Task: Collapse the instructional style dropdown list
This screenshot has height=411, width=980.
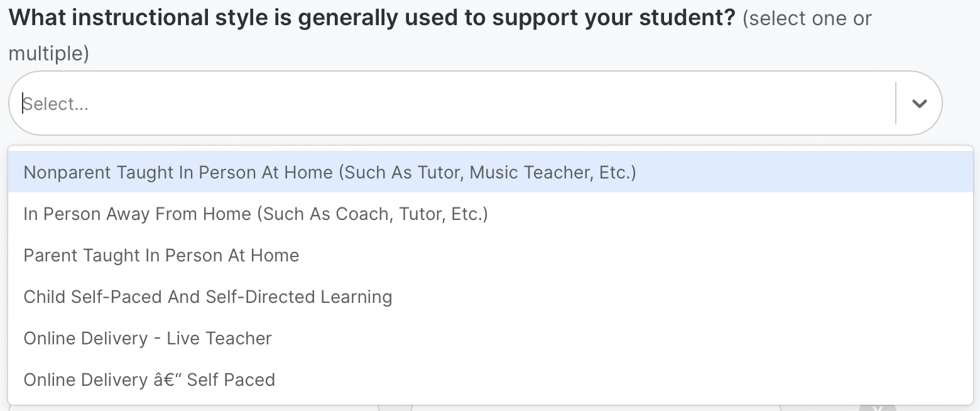Action: (919, 104)
